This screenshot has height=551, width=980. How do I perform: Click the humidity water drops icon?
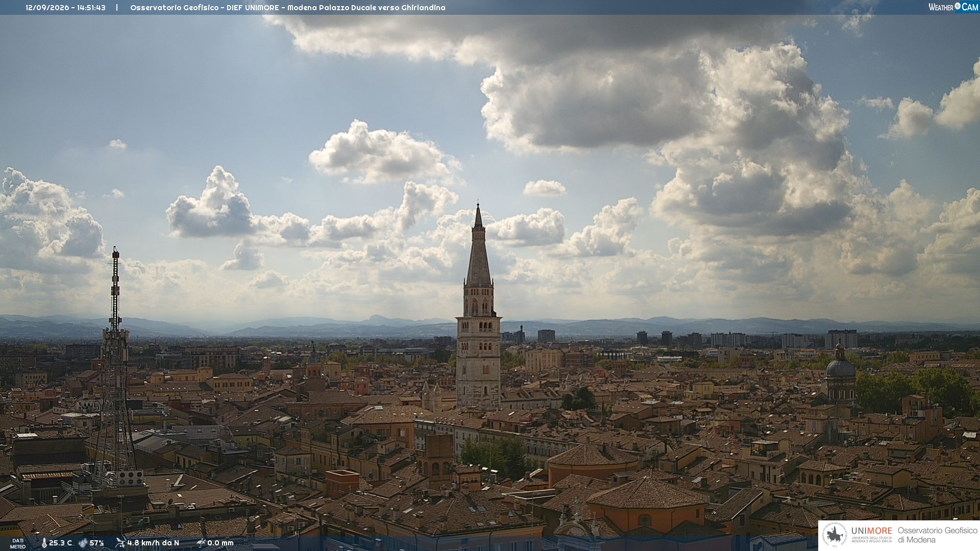pyautogui.click(x=83, y=543)
